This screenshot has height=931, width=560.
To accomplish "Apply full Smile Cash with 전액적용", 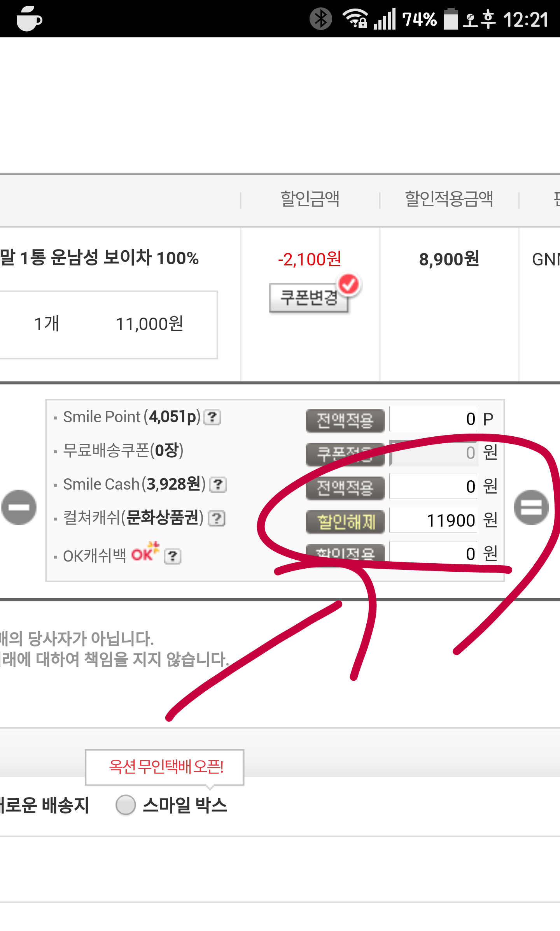I will coord(345,487).
